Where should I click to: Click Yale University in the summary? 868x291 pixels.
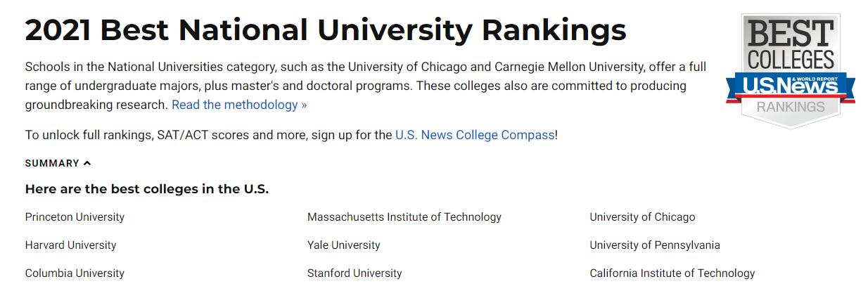[343, 245]
